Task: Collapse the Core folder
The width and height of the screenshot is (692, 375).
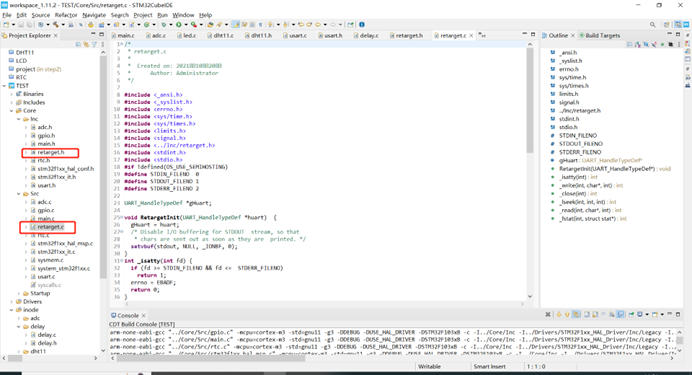Action: click(11, 111)
